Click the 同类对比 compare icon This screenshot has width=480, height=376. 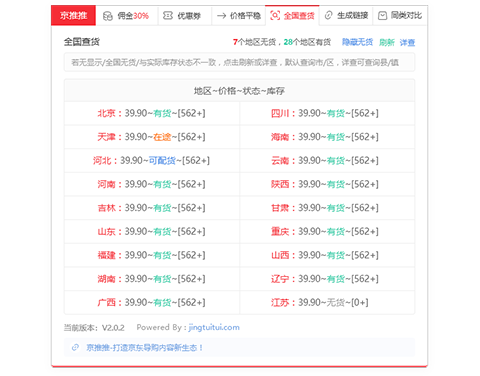[x=382, y=15]
